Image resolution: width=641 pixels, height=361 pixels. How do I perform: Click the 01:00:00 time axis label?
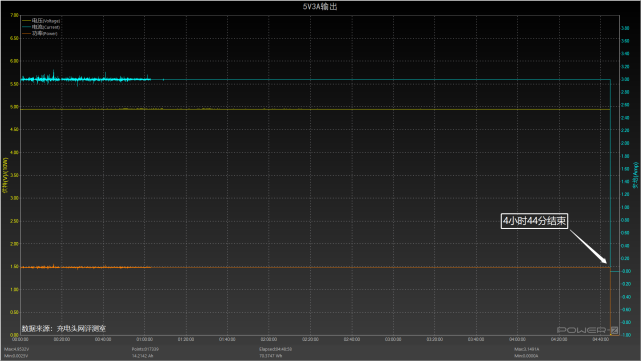[x=144, y=339]
